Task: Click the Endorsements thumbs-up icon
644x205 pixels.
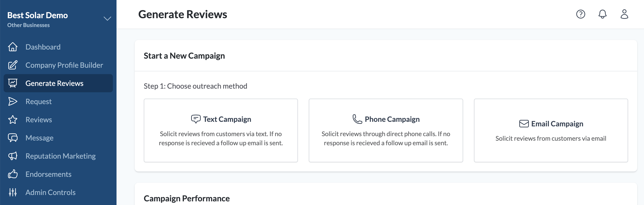Action: tap(13, 174)
